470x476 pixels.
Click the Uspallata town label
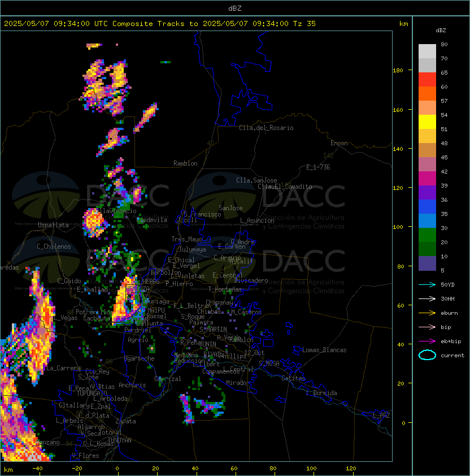[53, 225]
